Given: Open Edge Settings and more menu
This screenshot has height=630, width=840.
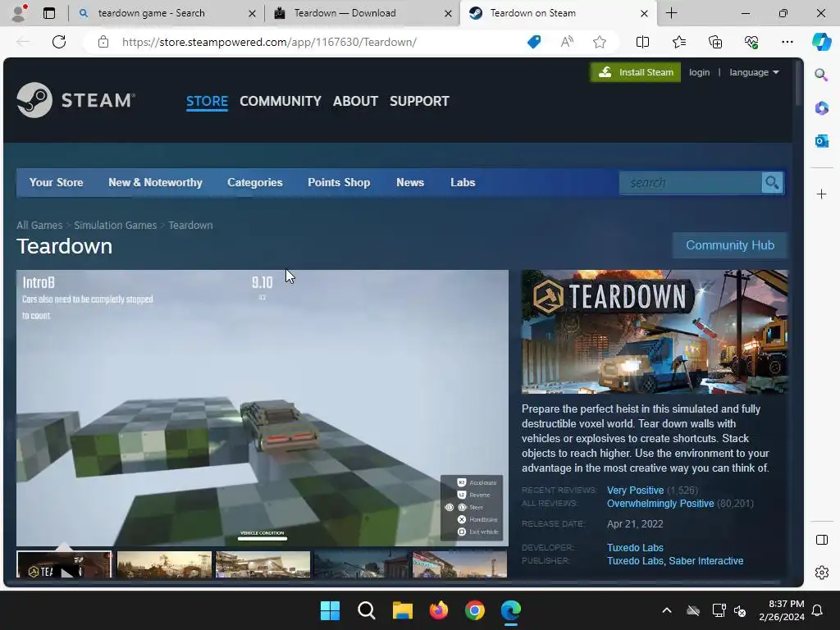Looking at the screenshot, I should pyautogui.click(x=787, y=42).
